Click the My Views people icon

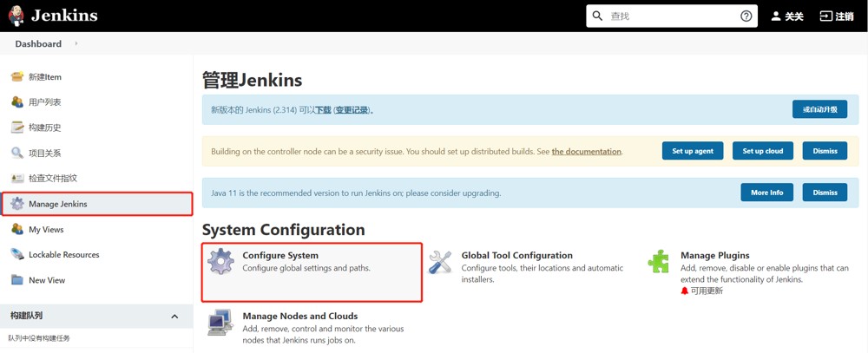(17, 229)
